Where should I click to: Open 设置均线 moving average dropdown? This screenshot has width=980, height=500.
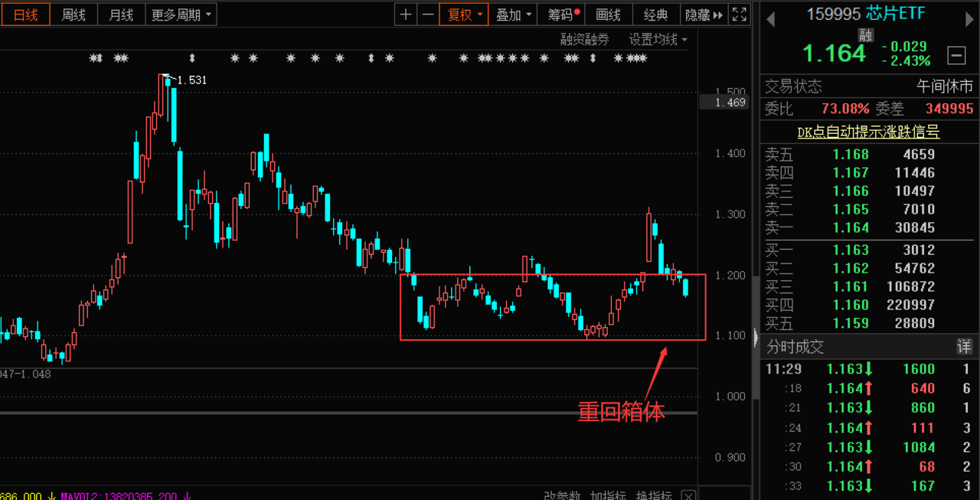[658, 40]
